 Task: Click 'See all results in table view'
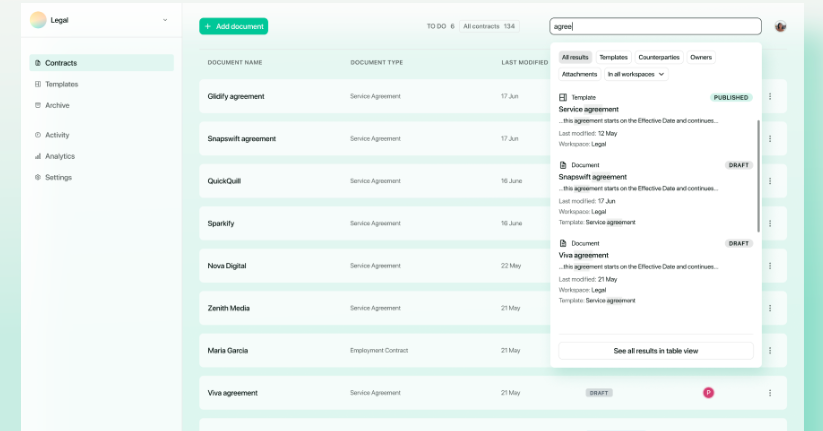coord(655,351)
